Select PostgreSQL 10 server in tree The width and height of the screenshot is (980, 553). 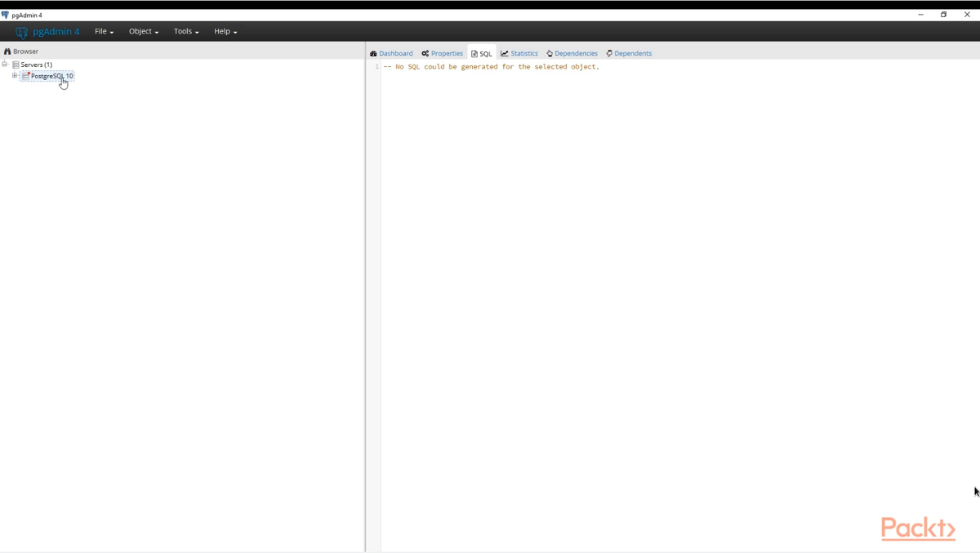[51, 76]
